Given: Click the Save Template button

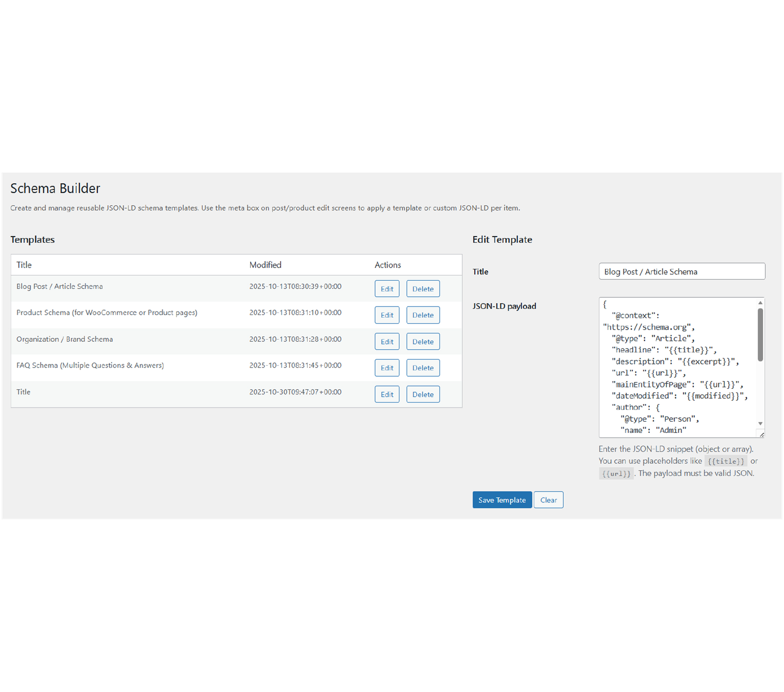Looking at the screenshot, I should point(502,500).
